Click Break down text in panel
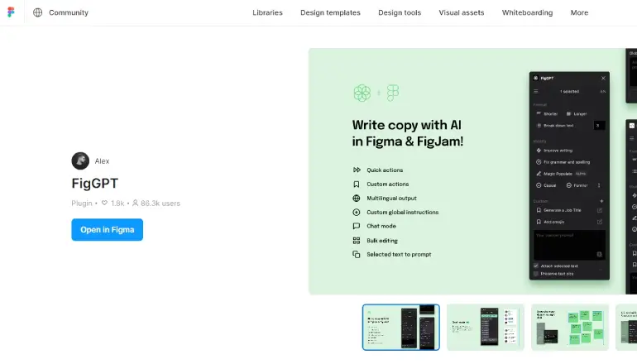 [555, 126]
